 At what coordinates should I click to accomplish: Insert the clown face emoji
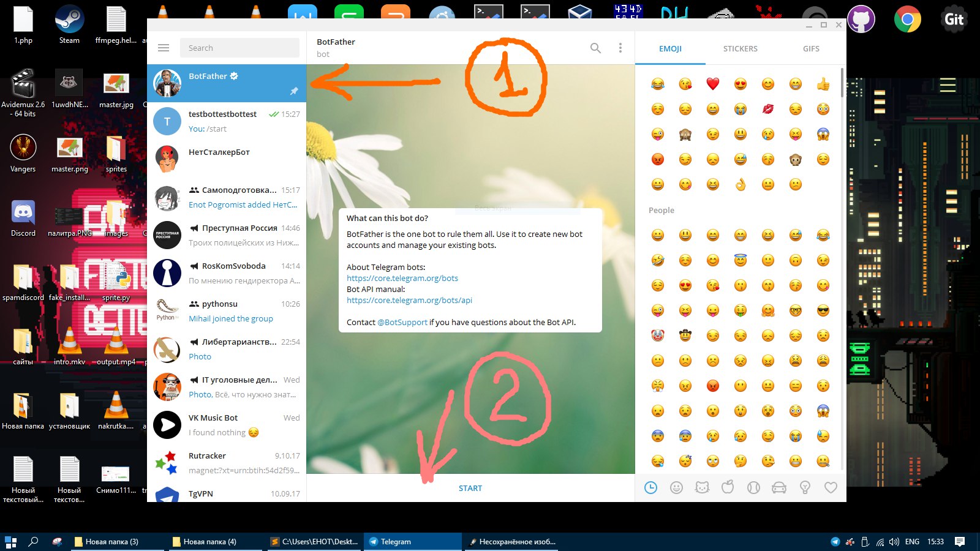tap(657, 335)
